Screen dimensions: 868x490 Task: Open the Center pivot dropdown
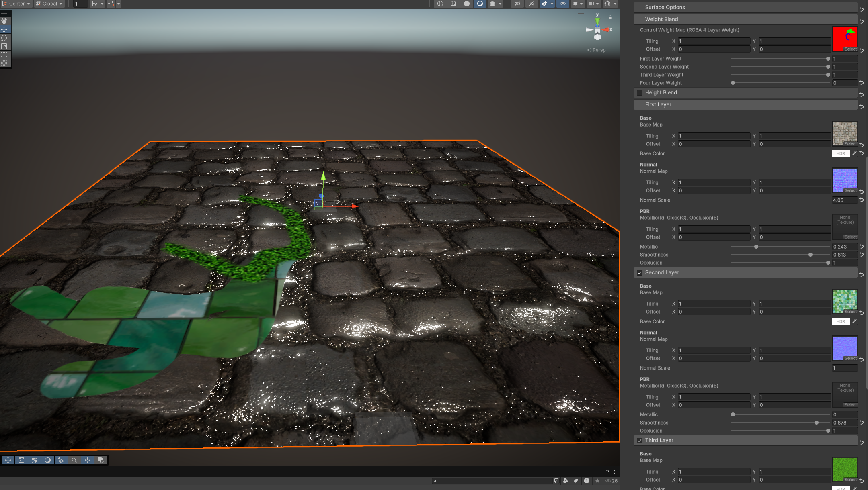coord(16,4)
